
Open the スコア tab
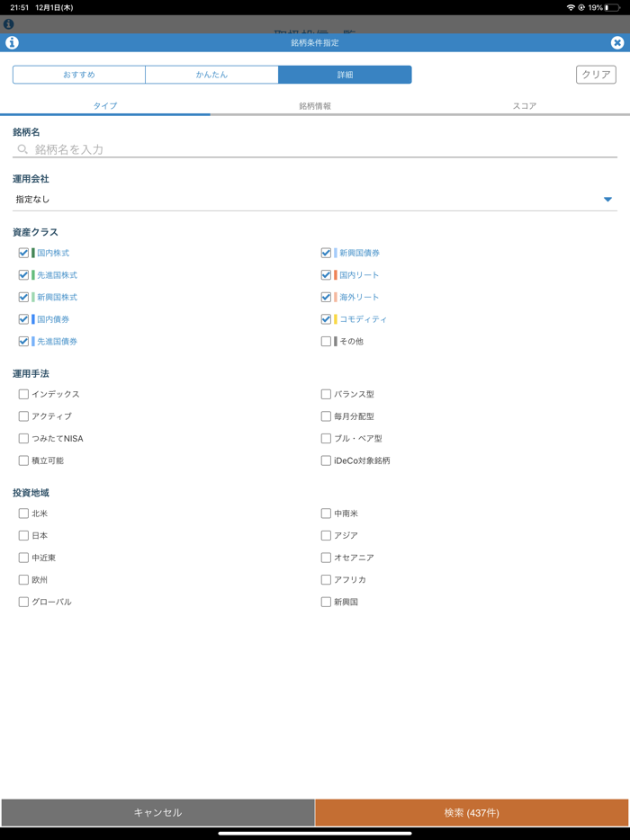click(525, 105)
